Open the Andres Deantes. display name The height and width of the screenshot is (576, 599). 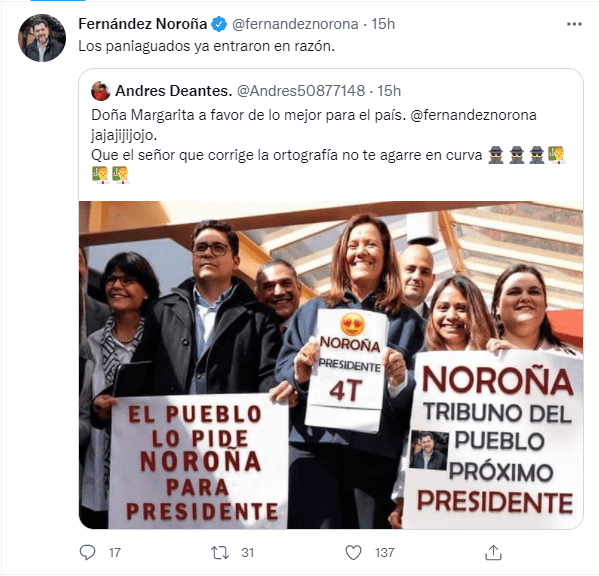click(x=174, y=91)
